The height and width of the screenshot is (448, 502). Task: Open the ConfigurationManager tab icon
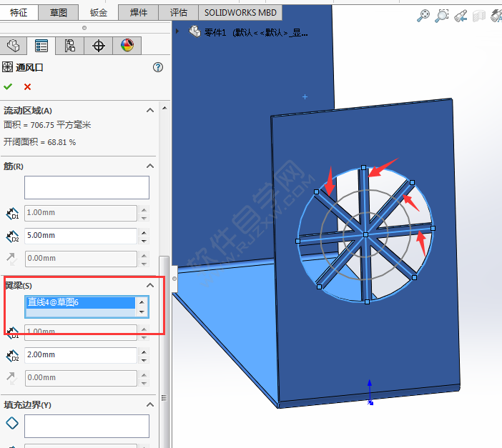click(69, 46)
